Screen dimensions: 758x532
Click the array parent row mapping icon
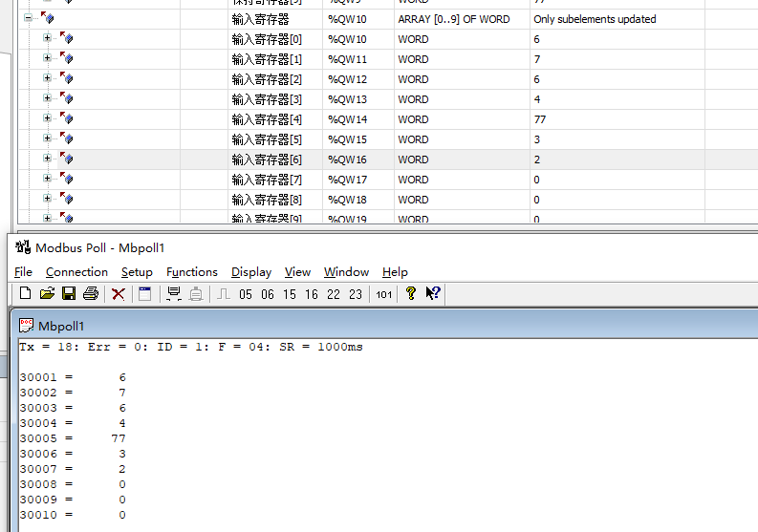(x=48, y=18)
